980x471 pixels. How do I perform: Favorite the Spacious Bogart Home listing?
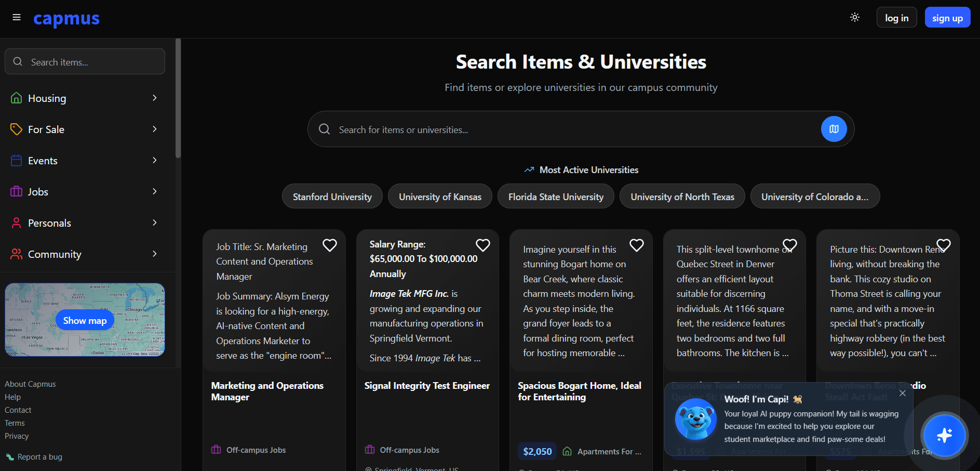tap(637, 245)
